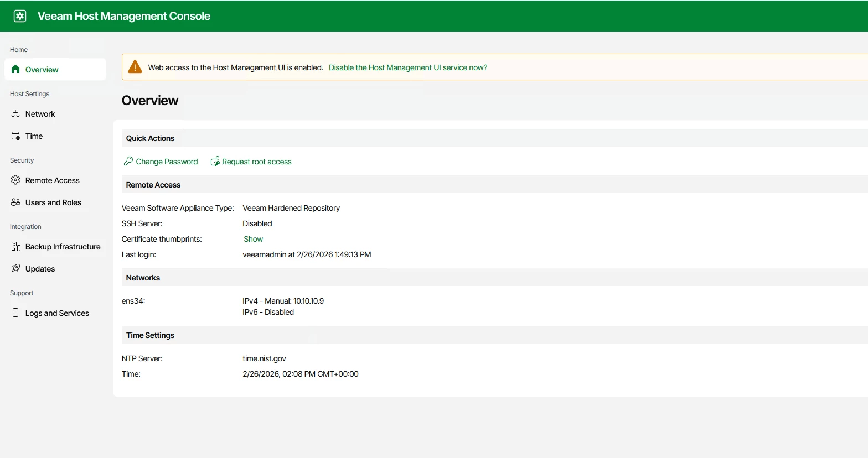The width and height of the screenshot is (868, 458).
Task: Click the time.nist.gov NTP server value
Action: [264, 358]
